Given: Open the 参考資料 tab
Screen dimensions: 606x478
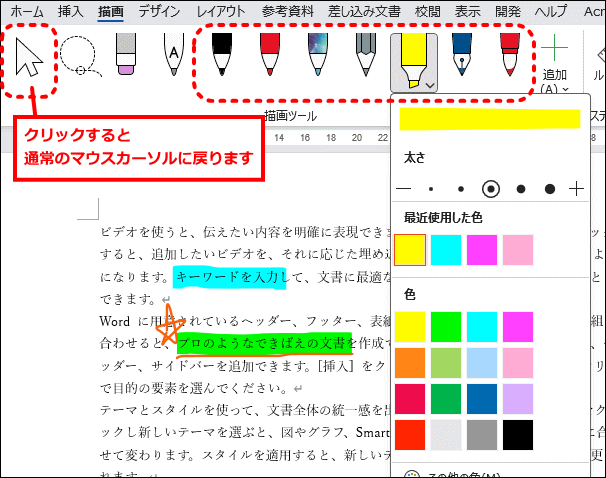Looking at the screenshot, I should [288, 12].
